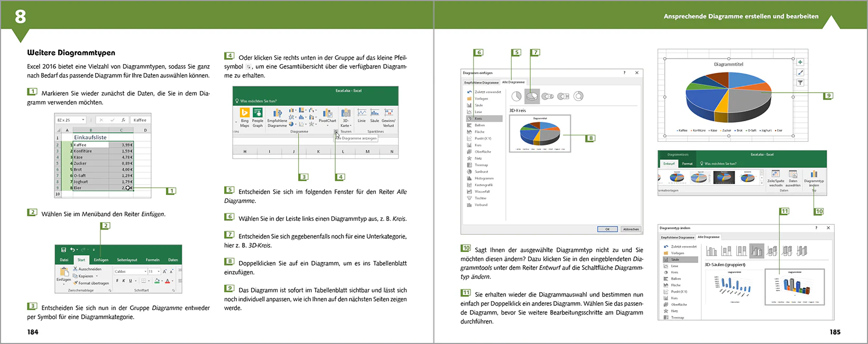This screenshot has width=868, height=344.
Task: Choose the Ring (doughnut) subtype icon
Action: pyautogui.click(x=579, y=96)
